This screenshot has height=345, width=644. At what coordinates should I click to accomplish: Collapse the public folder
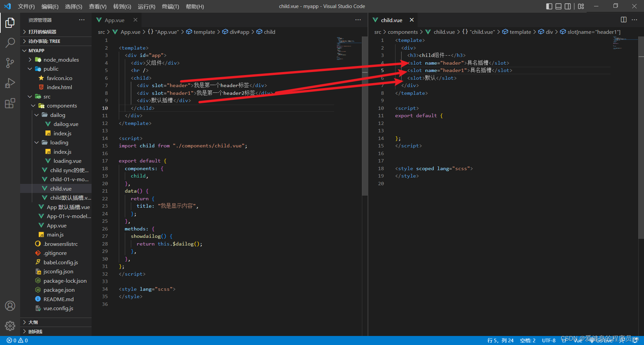tap(56, 69)
